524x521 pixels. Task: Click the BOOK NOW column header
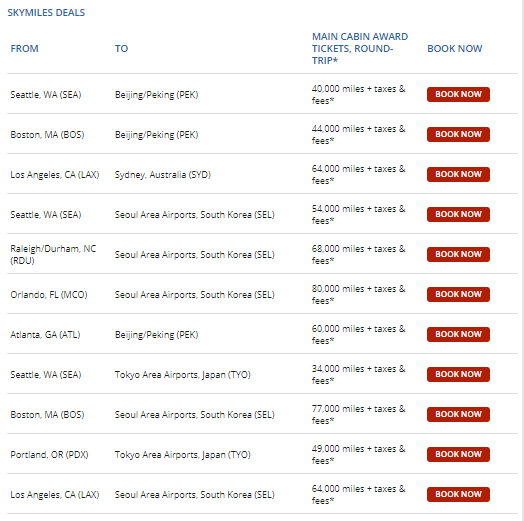tap(454, 49)
